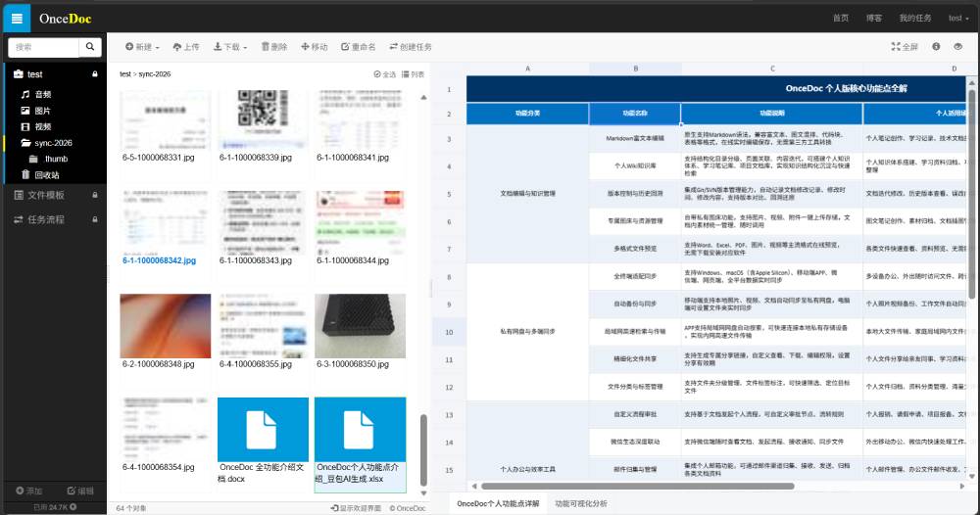Select thumbnail 6-4-1000068354.jpg
The height and width of the screenshot is (515, 980).
click(x=165, y=429)
